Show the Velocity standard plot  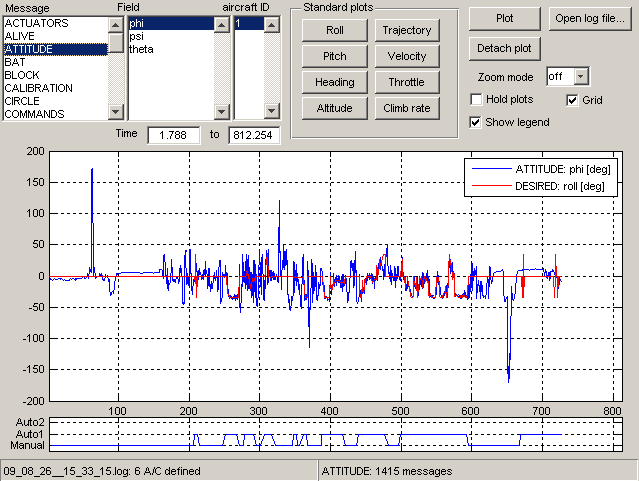tap(407, 56)
